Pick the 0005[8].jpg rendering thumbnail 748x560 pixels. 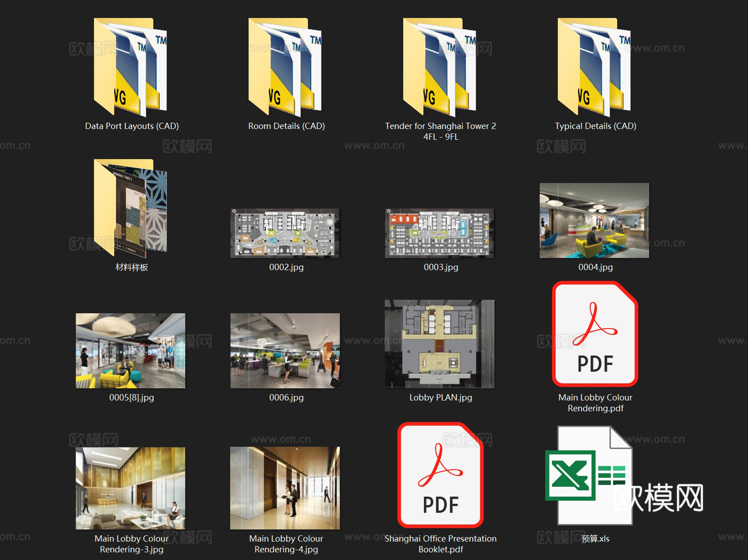[x=130, y=350]
